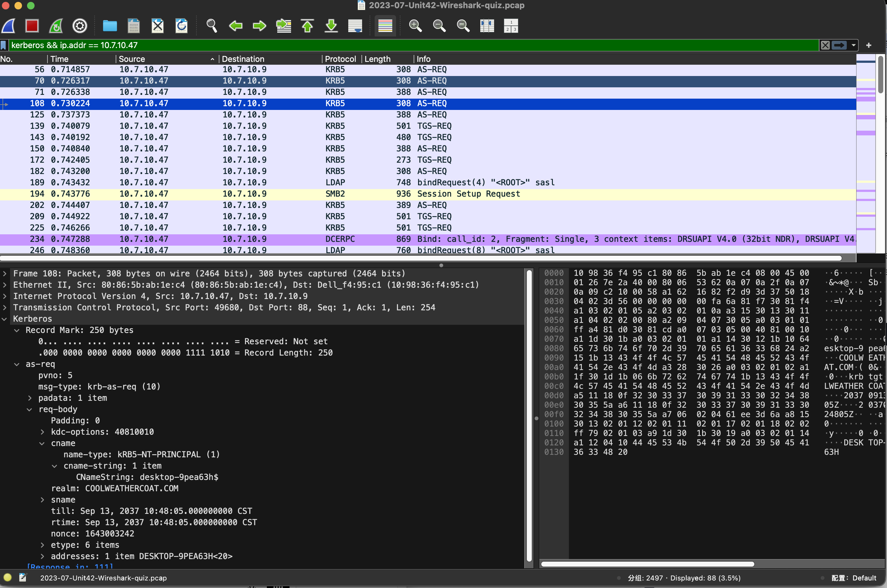Screen dimensions: 887x588
Task: Open capture options gear icon
Action: click(x=80, y=26)
